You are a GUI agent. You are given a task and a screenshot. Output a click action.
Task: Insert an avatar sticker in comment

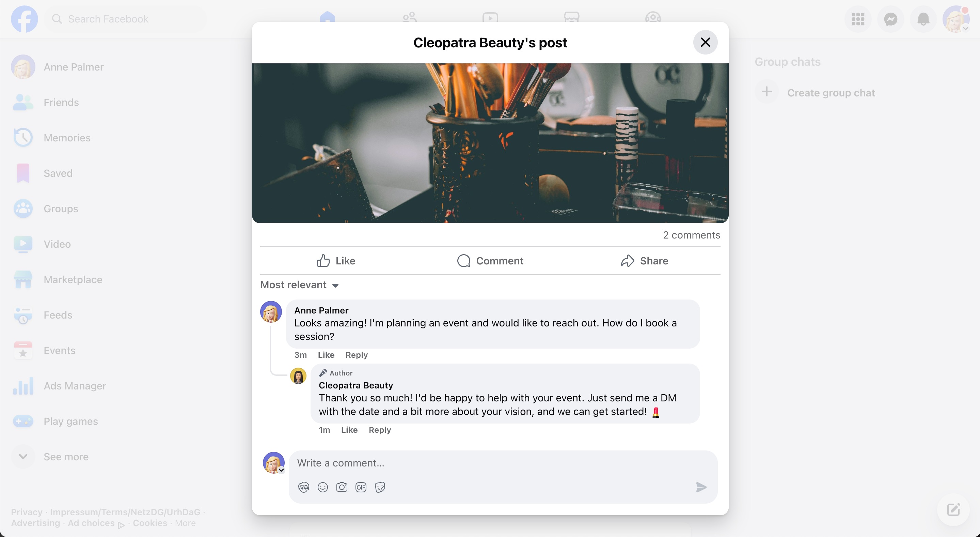304,487
